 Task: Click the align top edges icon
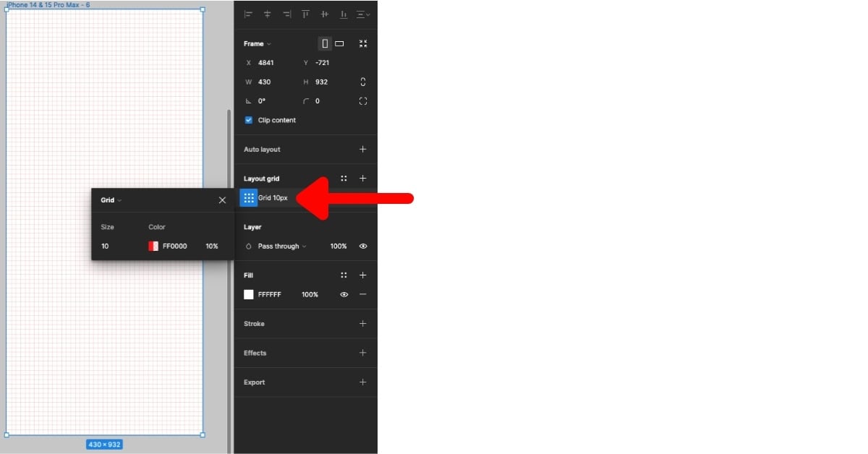click(304, 14)
